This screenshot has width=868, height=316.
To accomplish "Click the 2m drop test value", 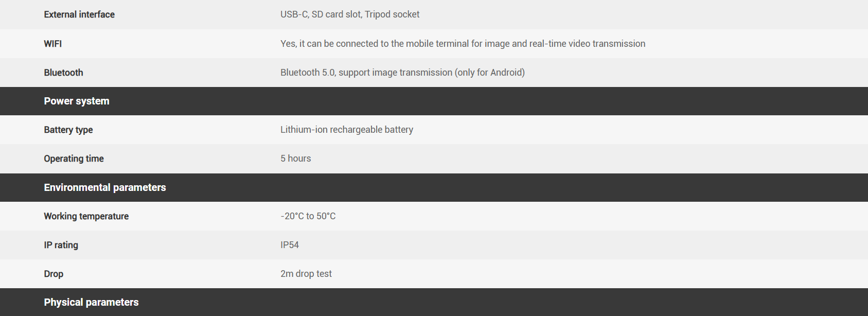I will tap(306, 274).
